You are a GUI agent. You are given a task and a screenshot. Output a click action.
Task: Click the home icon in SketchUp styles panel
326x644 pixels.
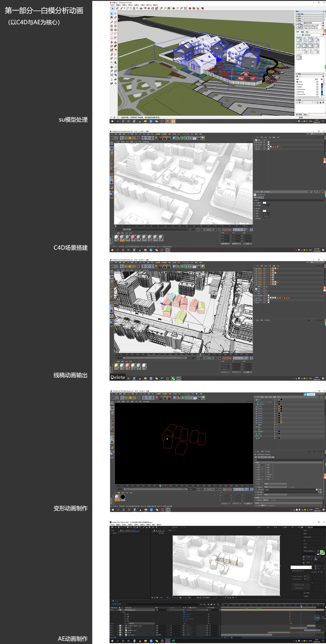coord(303,35)
